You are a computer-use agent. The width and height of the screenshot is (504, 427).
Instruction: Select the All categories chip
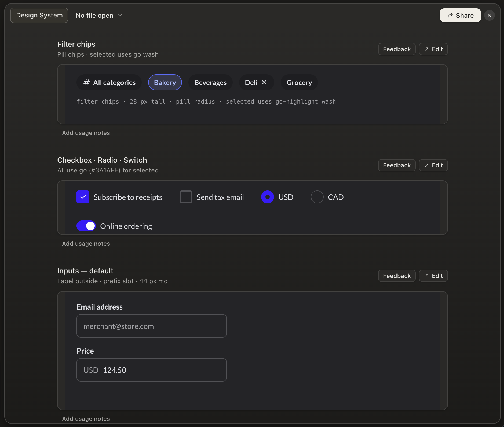tap(109, 82)
